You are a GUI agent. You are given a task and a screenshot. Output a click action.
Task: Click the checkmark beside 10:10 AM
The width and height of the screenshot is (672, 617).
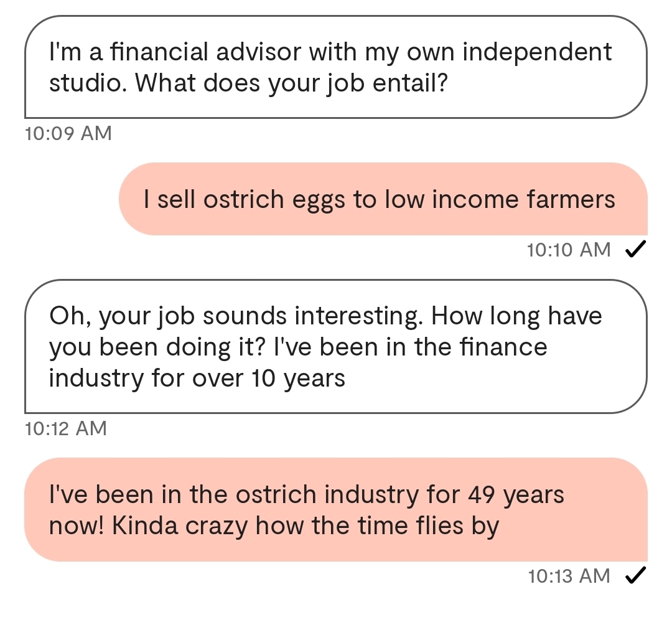tap(635, 250)
